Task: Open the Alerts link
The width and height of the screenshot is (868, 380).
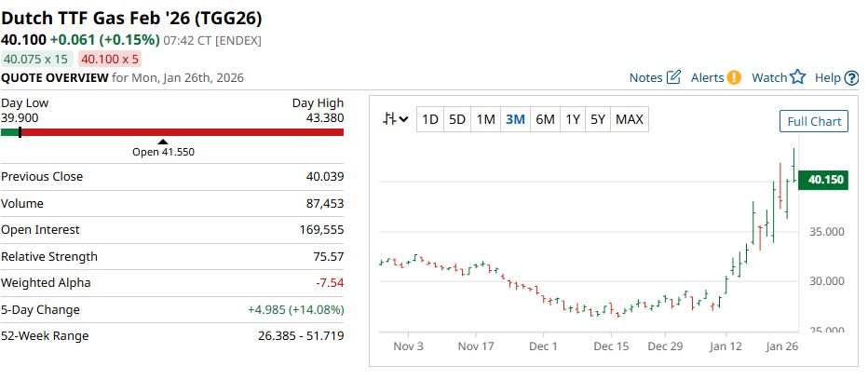Action: pos(707,77)
